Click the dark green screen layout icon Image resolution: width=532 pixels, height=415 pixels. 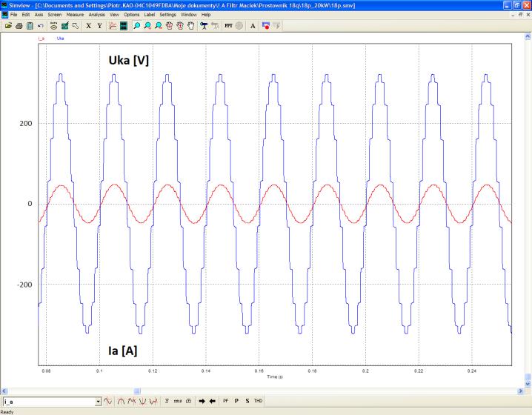124,25
